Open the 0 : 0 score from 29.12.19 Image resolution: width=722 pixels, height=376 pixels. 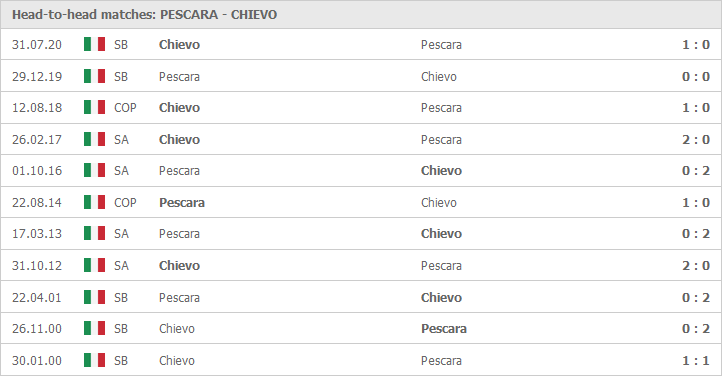pyautogui.click(x=696, y=76)
